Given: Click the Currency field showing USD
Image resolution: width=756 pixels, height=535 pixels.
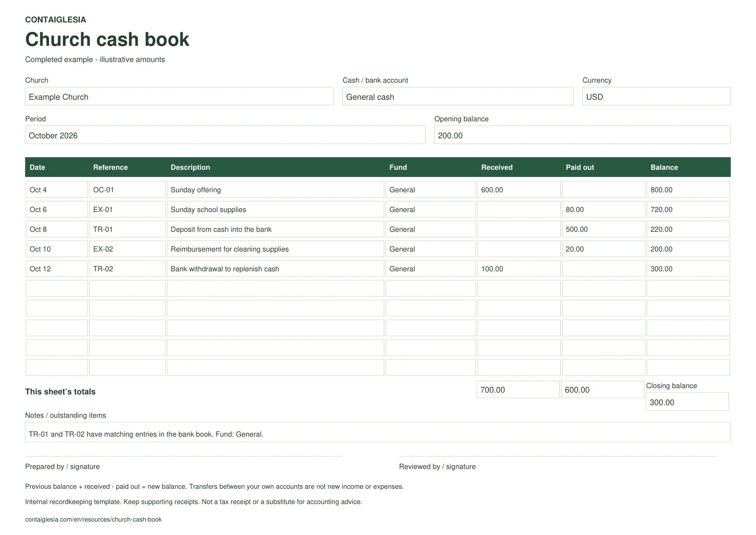Looking at the screenshot, I should tap(656, 97).
